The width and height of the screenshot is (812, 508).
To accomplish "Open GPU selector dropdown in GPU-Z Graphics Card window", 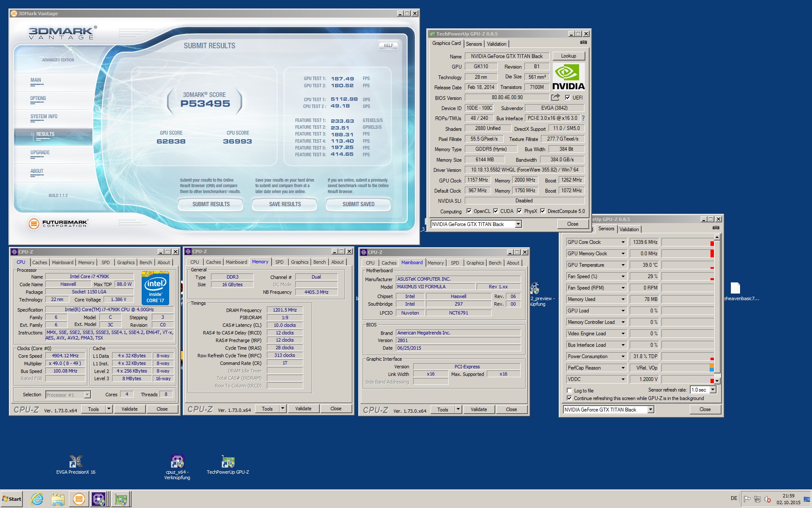I will coord(518,224).
